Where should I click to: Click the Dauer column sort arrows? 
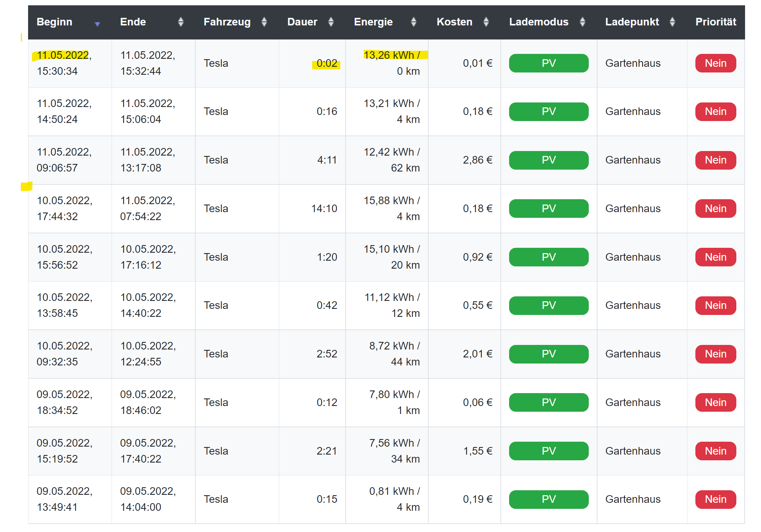[x=331, y=22]
